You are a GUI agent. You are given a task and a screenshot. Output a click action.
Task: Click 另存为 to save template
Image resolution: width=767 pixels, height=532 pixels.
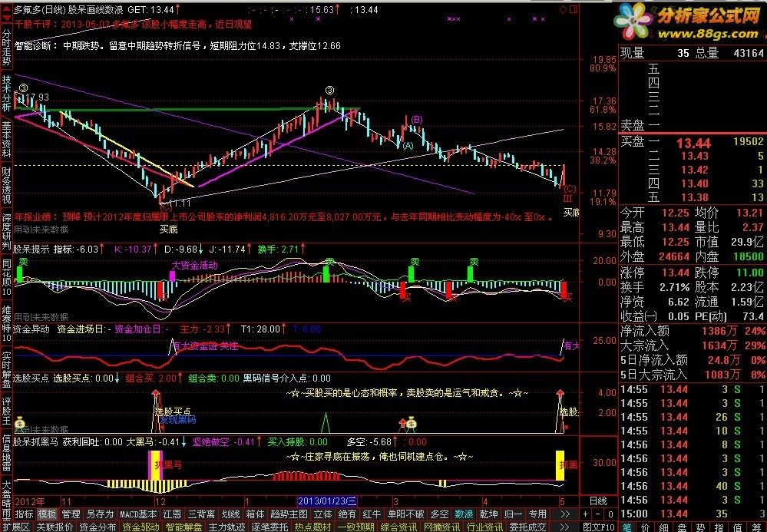point(100,514)
